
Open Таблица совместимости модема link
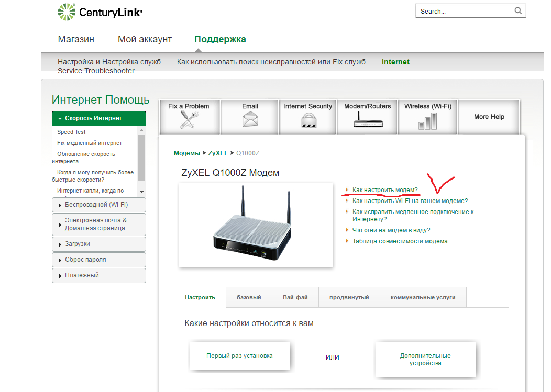pyautogui.click(x=400, y=241)
